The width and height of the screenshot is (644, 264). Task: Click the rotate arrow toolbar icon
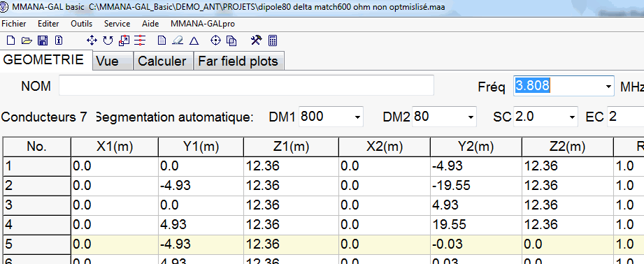108,41
